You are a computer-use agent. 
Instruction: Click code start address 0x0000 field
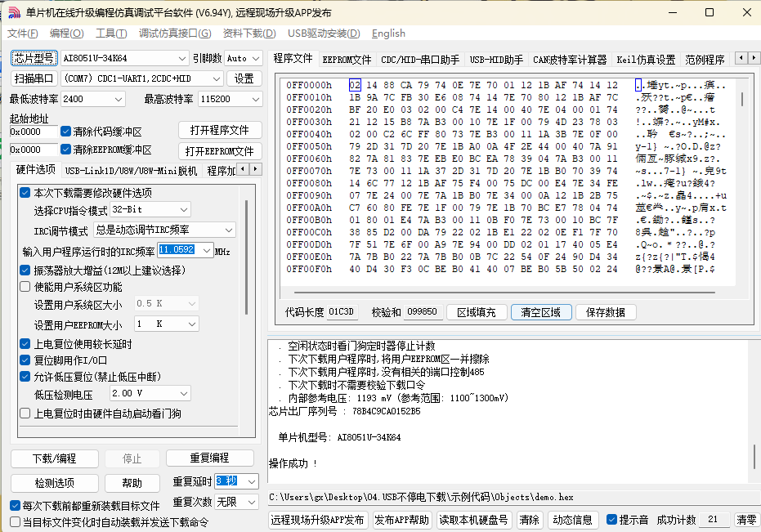click(33, 132)
